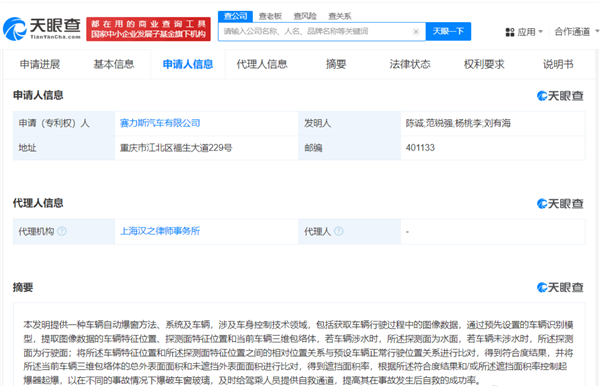
Task: Open the 合作通道 menu
Action: click(576, 32)
